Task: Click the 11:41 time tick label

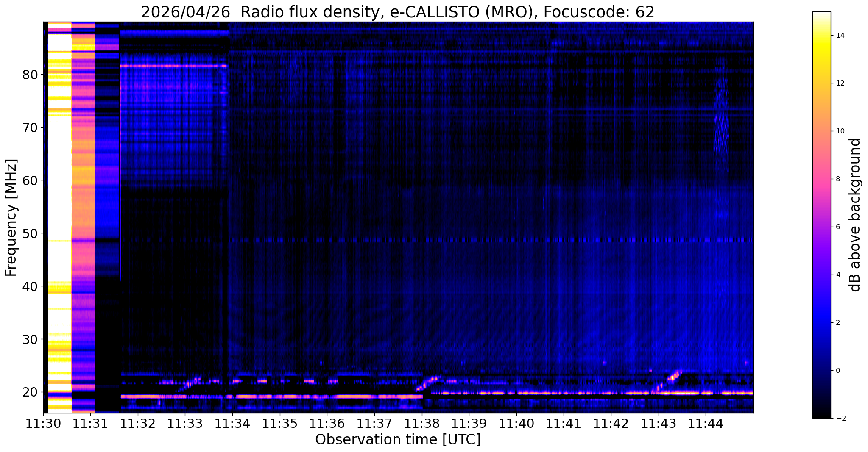Action: tap(564, 423)
